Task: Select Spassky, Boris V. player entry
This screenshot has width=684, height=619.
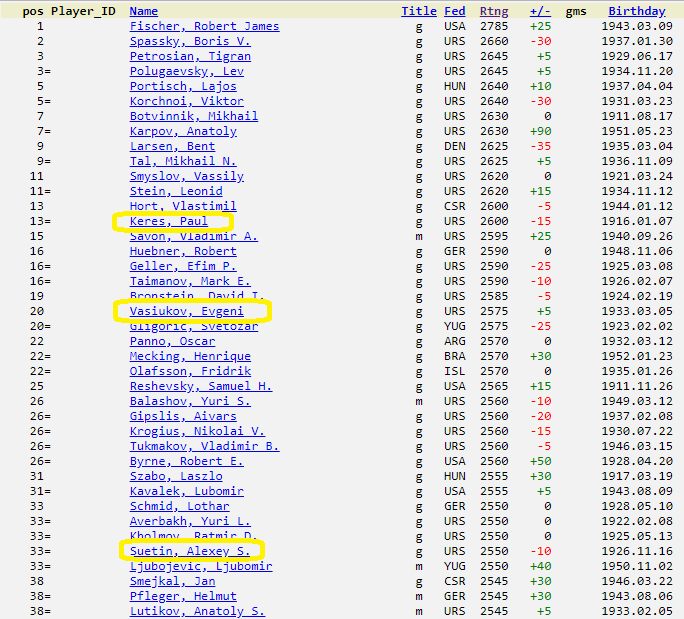Action: tap(190, 41)
